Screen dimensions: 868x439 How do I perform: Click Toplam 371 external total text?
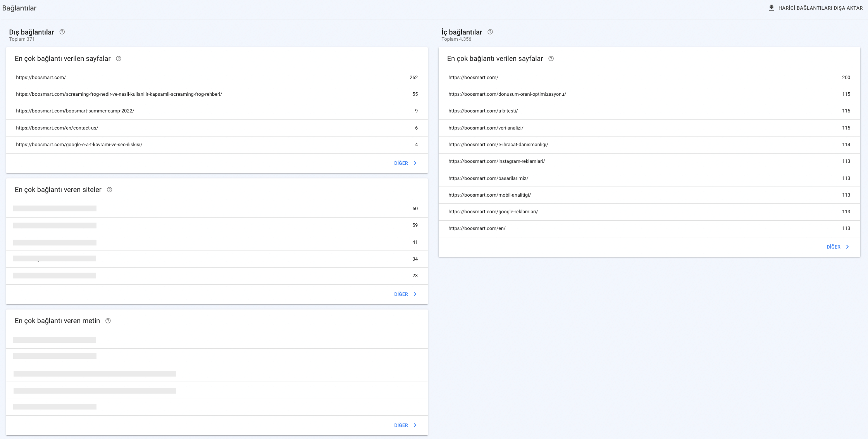tap(22, 39)
